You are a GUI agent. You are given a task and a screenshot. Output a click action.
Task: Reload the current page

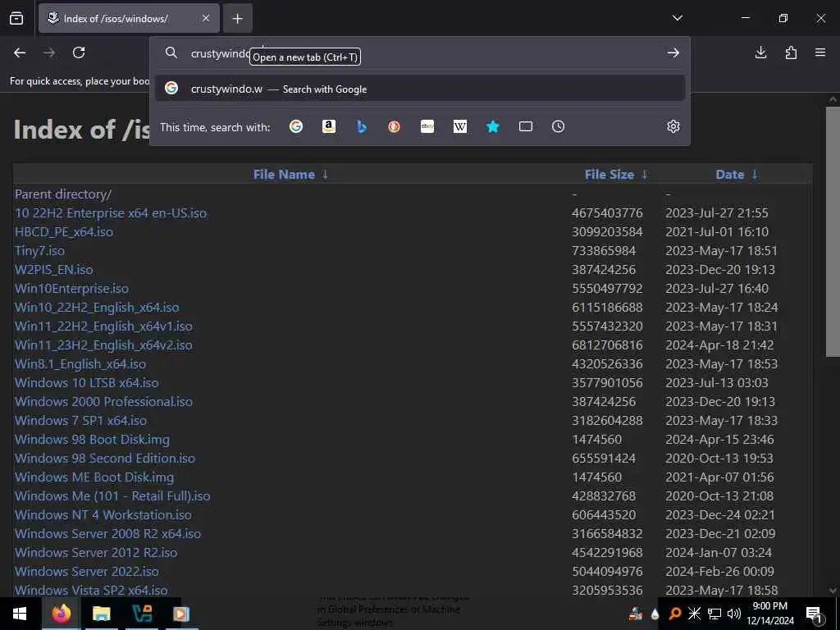[x=79, y=52]
